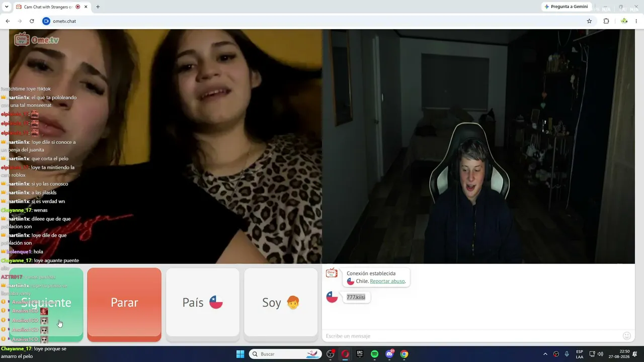The image size is (644, 362).
Task: Open the Windows Start menu
Action: [x=240, y=354]
